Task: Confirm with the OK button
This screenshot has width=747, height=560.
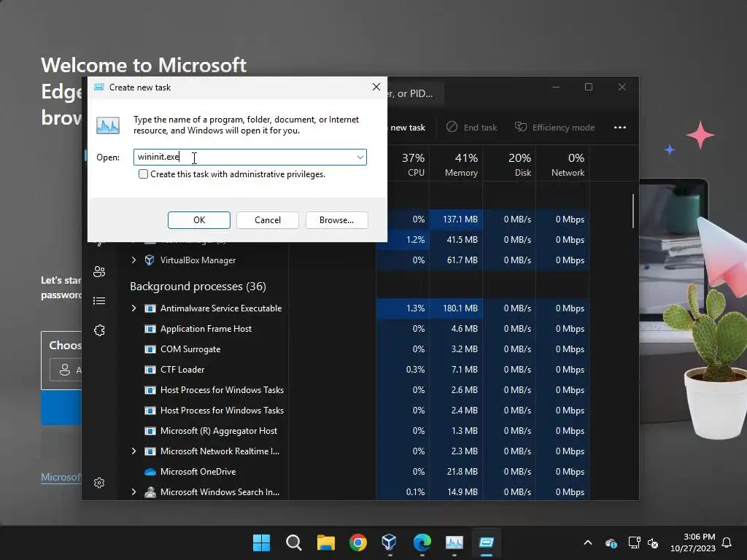Action: tap(199, 220)
